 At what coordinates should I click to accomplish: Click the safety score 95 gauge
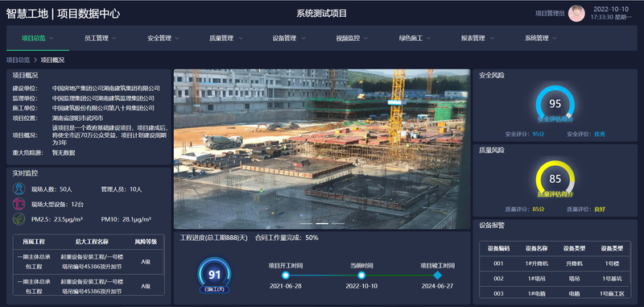(x=555, y=104)
